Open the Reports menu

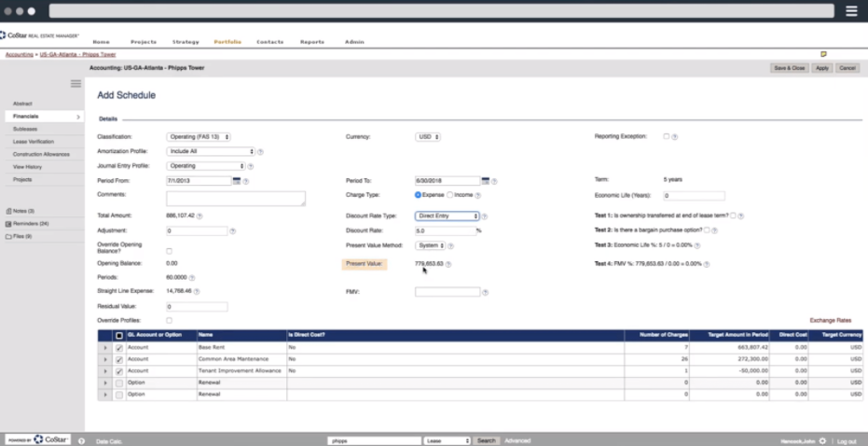(311, 42)
